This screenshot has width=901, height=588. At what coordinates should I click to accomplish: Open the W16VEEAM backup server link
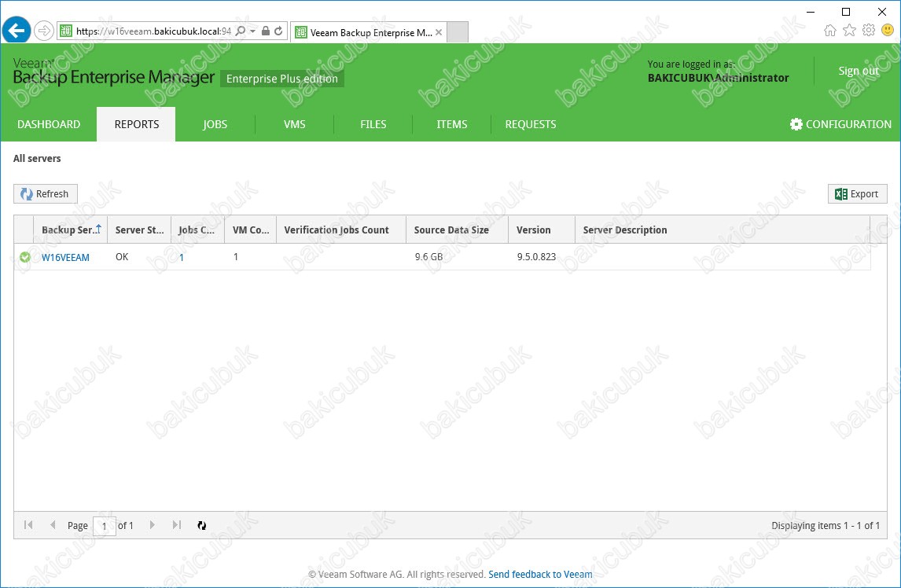(x=65, y=258)
